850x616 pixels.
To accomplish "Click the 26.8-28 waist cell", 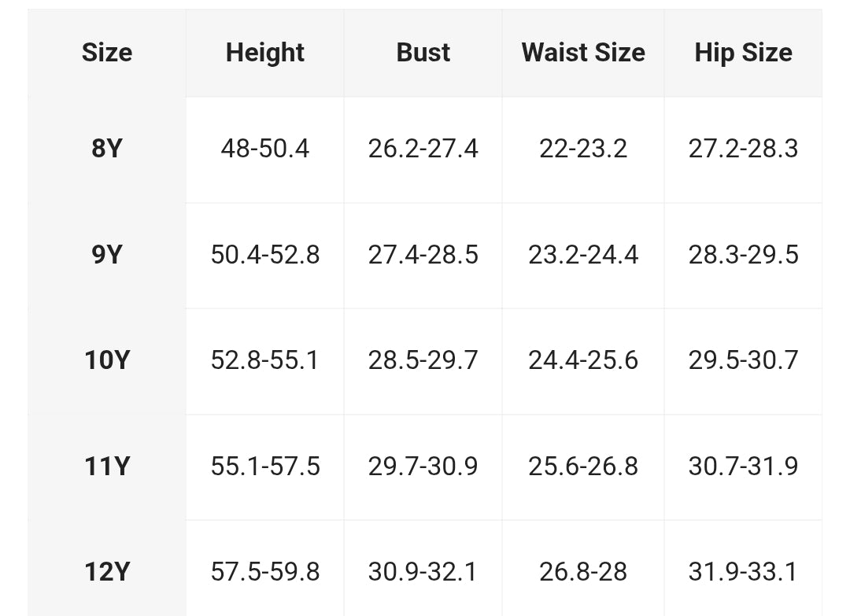I will pos(583,572).
